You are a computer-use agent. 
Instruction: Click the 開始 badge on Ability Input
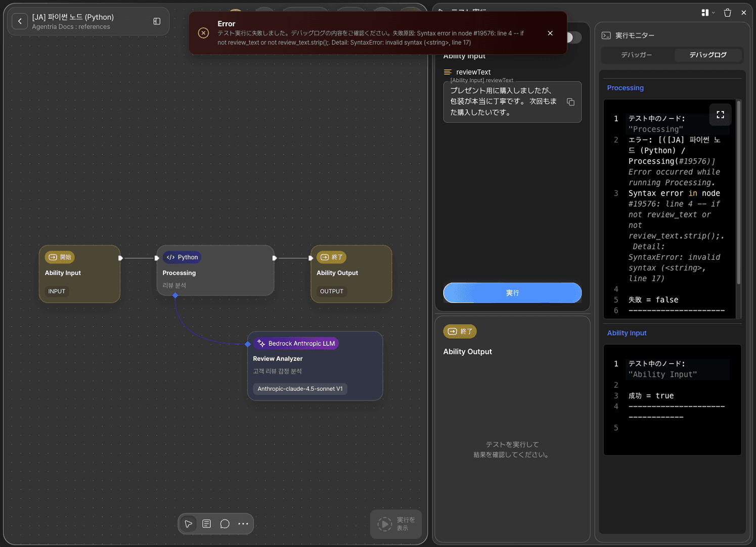coord(60,257)
